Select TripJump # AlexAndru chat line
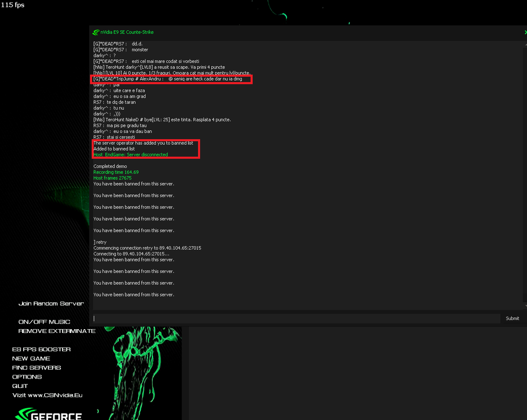This screenshot has height=420, width=527. pyautogui.click(x=168, y=79)
